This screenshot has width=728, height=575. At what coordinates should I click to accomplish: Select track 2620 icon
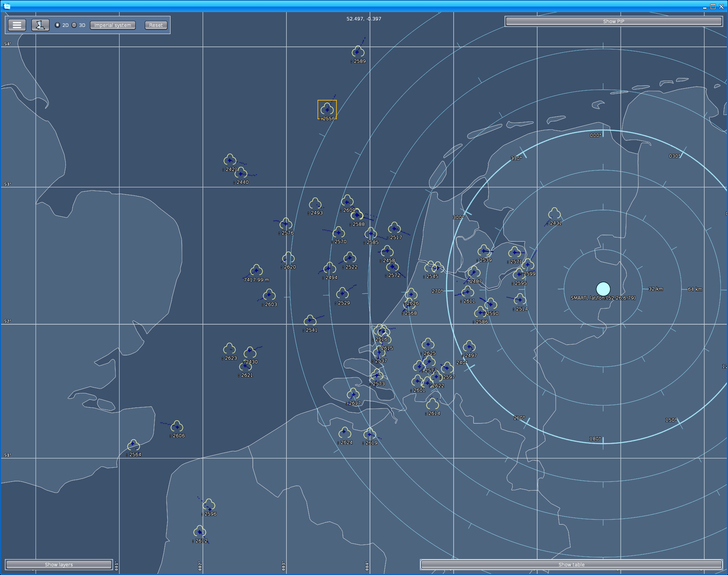(x=288, y=258)
